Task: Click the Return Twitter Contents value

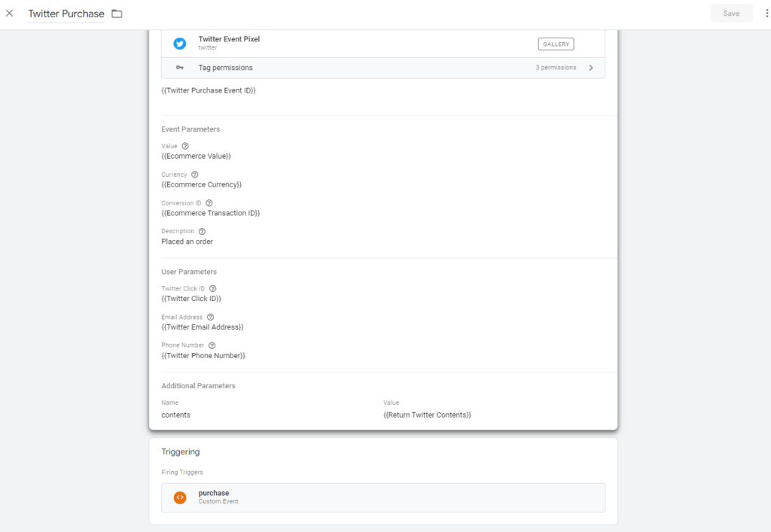Action: pyautogui.click(x=427, y=415)
